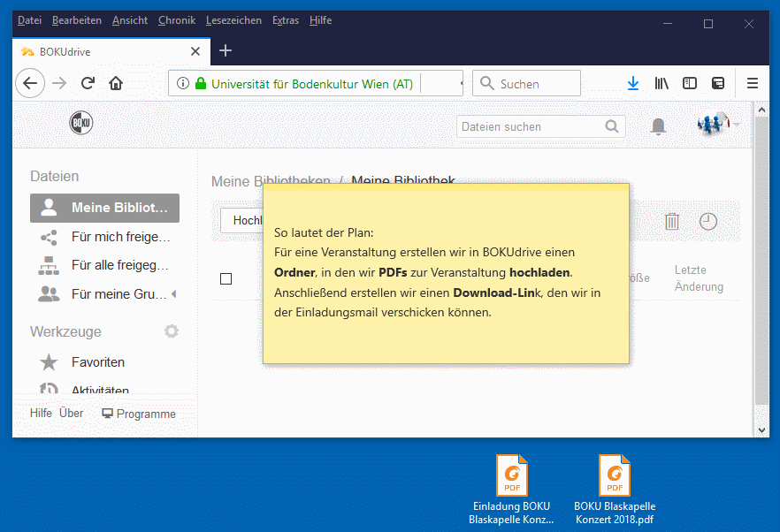Click the Über footer link
This screenshot has width=780, height=532.
click(x=71, y=414)
